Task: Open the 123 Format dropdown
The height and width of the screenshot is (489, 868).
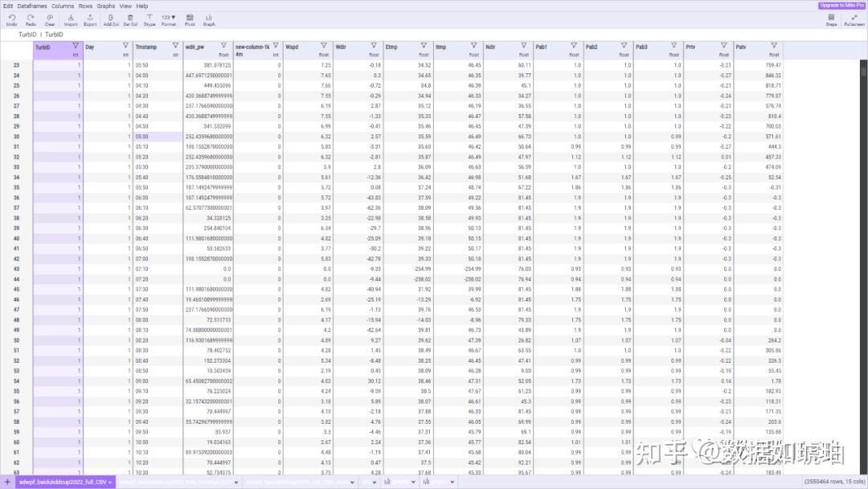Action: pyautogui.click(x=170, y=18)
